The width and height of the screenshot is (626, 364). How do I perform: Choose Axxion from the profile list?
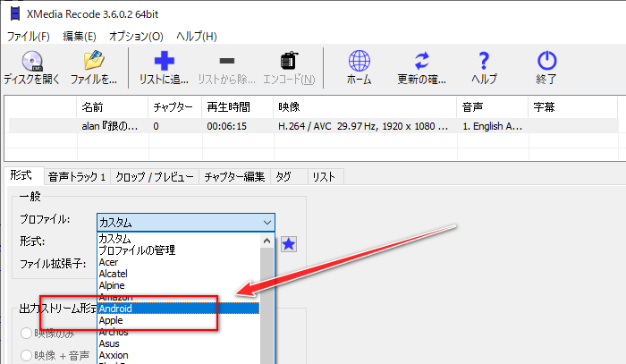[179, 355]
